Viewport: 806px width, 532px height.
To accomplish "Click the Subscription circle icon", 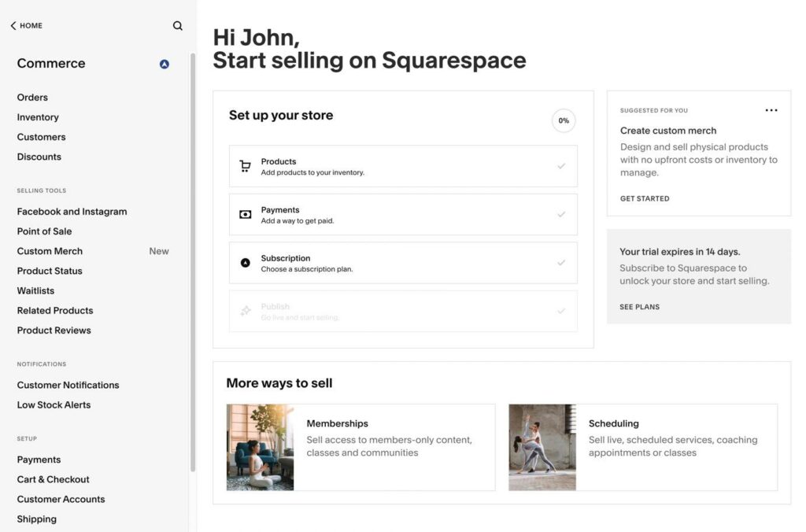I will (x=246, y=263).
